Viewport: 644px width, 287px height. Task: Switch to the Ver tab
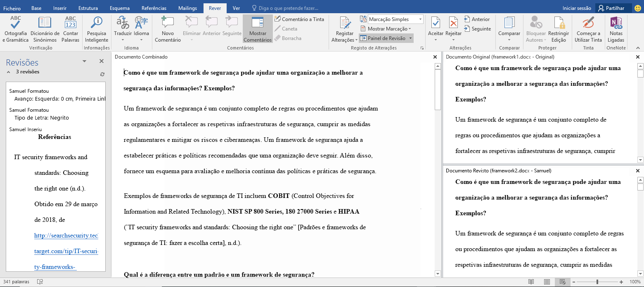(x=236, y=8)
